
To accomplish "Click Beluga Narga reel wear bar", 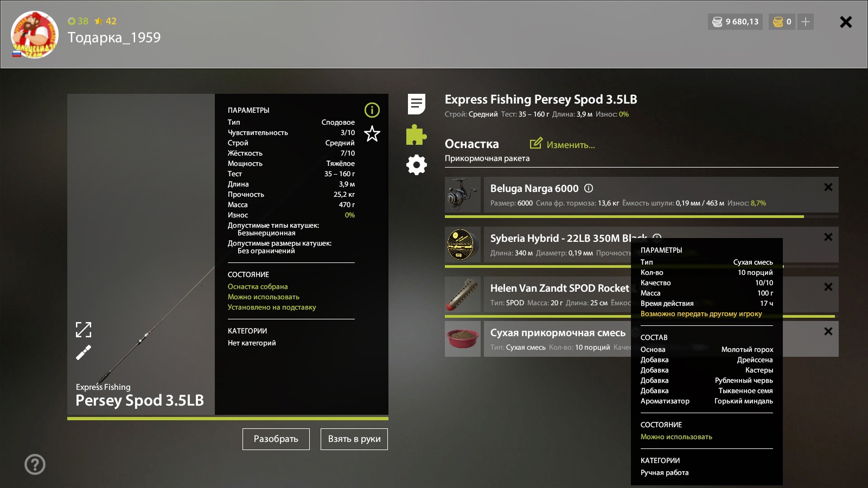I will (x=642, y=216).
